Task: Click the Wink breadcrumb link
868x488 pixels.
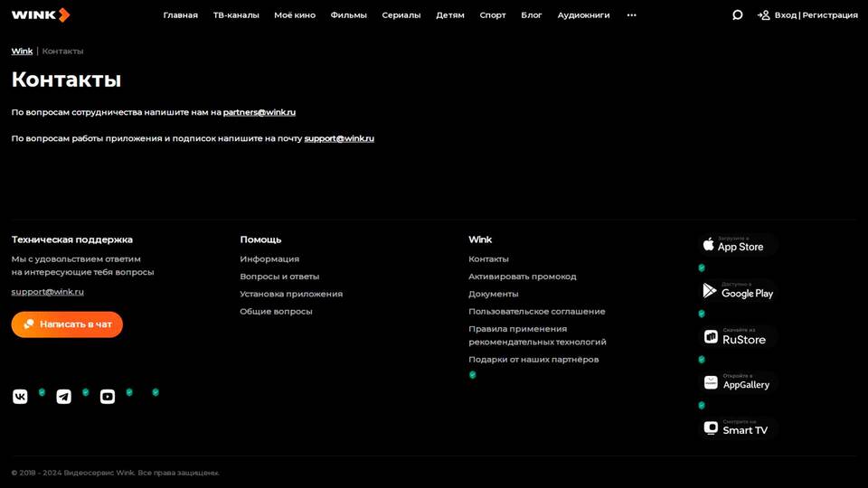Action: click(22, 51)
